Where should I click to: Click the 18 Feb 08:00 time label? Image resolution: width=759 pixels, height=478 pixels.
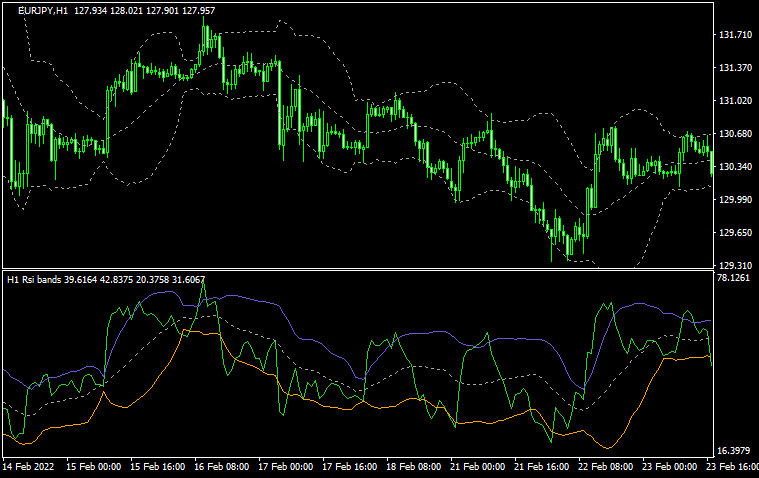pyautogui.click(x=413, y=467)
